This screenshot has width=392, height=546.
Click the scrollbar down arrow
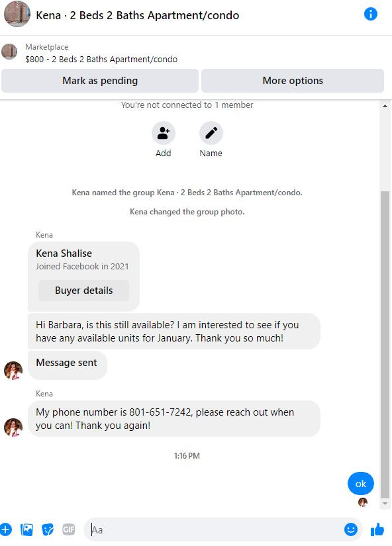tap(385, 504)
